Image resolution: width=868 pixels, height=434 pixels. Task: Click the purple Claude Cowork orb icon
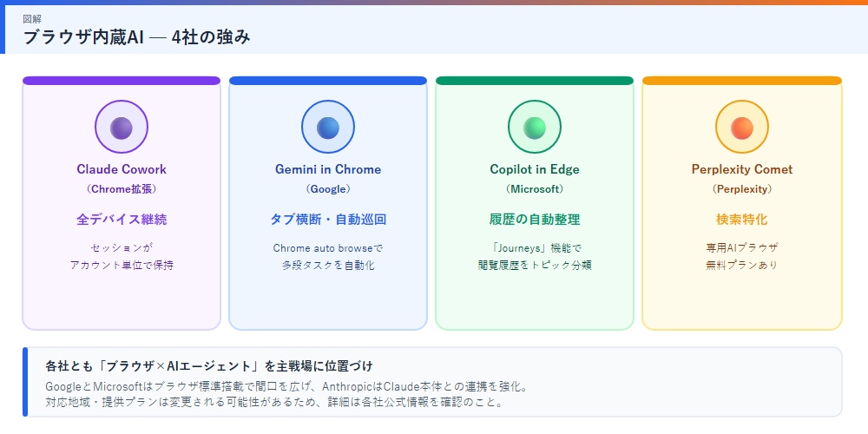[122, 128]
